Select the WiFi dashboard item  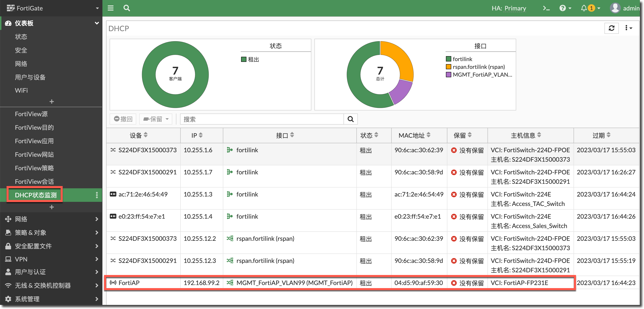coord(21,90)
